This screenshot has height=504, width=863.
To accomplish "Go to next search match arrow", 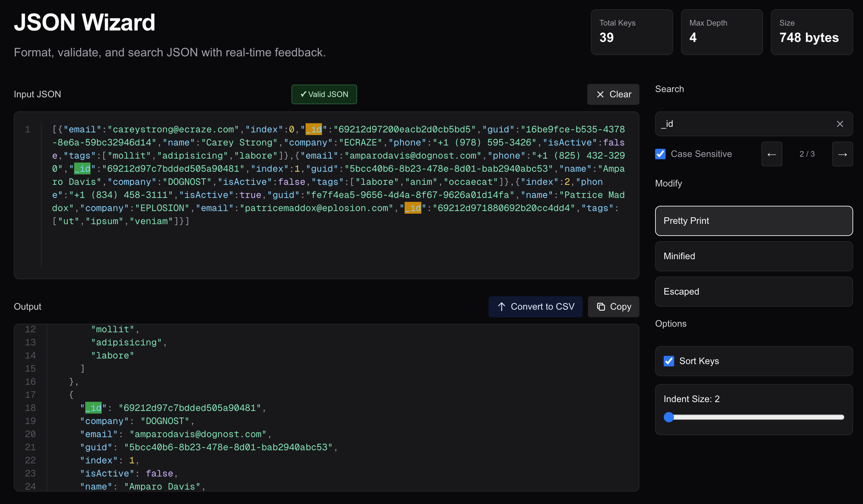I will click(842, 154).
